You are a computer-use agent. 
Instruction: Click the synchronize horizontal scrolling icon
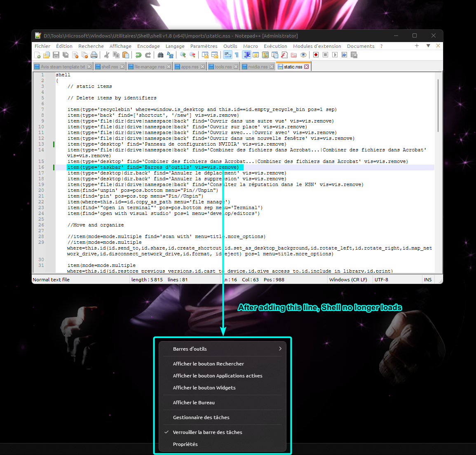[x=215, y=55]
